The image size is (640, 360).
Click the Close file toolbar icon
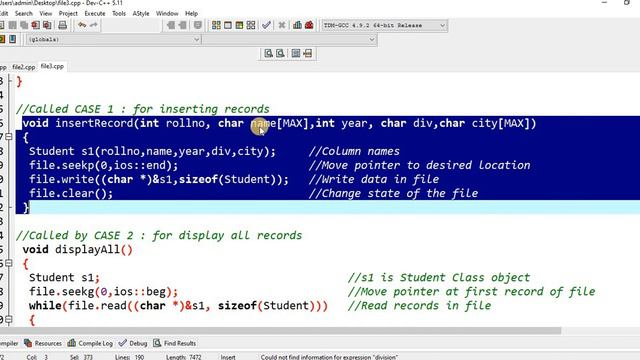pos(36,25)
